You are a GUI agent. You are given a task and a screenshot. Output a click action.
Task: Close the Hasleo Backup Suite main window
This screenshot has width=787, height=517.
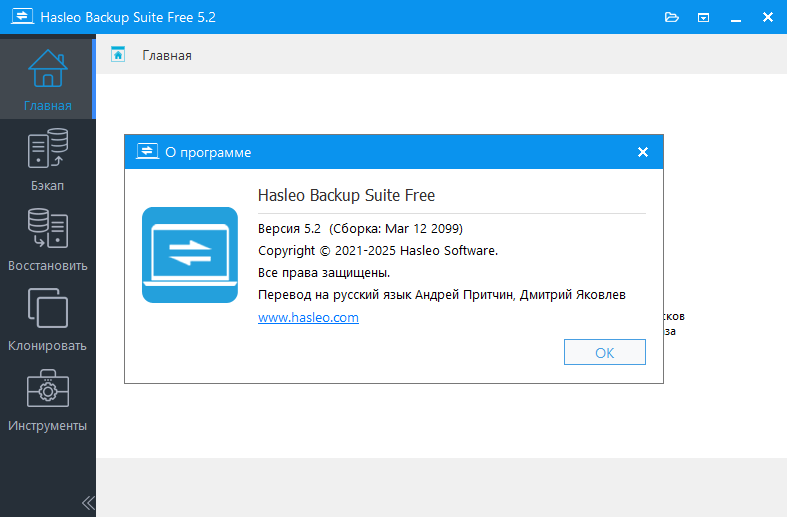pos(768,17)
